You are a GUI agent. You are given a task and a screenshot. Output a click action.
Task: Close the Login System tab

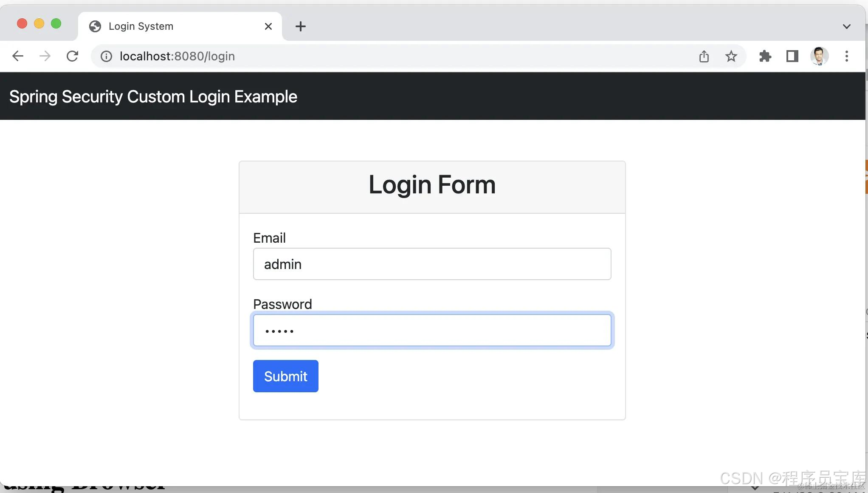pyautogui.click(x=268, y=26)
